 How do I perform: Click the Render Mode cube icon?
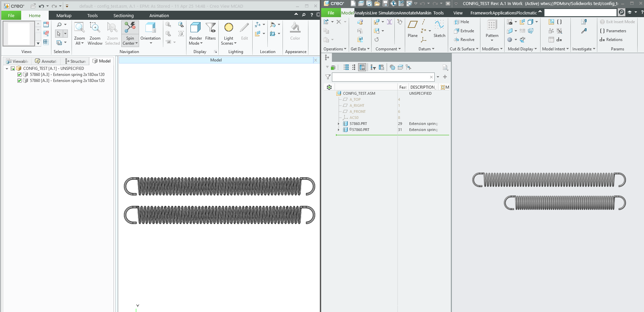(x=196, y=28)
